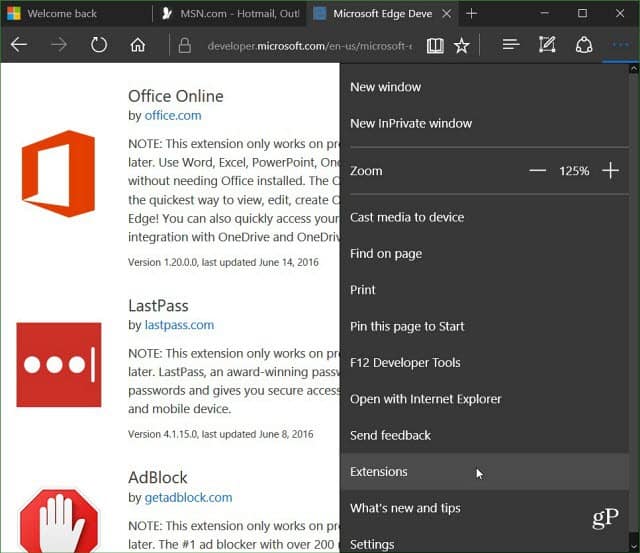The height and width of the screenshot is (553, 640).
Task: Click Version 1.20.0.0 update text
Action: point(223,262)
